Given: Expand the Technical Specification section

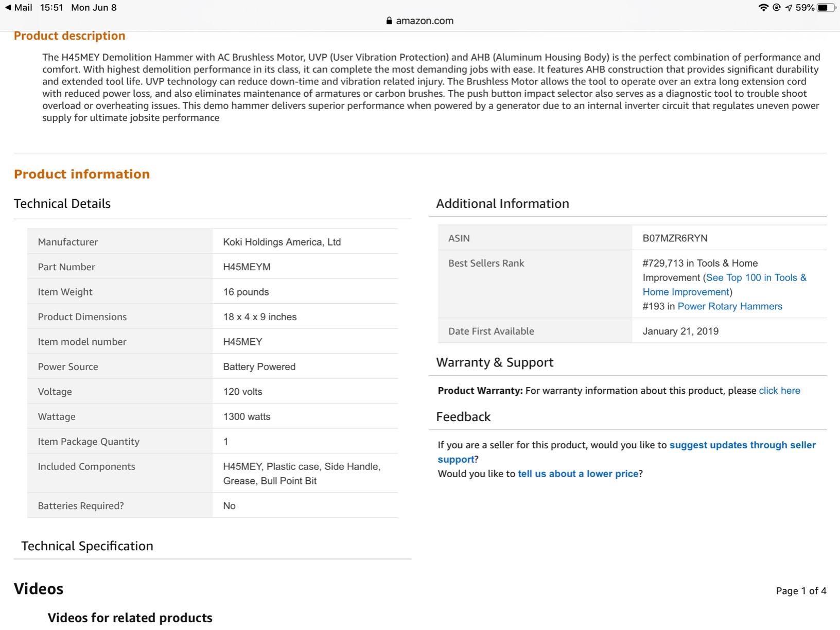Looking at the screenshot, I should [x=87, y=546].
